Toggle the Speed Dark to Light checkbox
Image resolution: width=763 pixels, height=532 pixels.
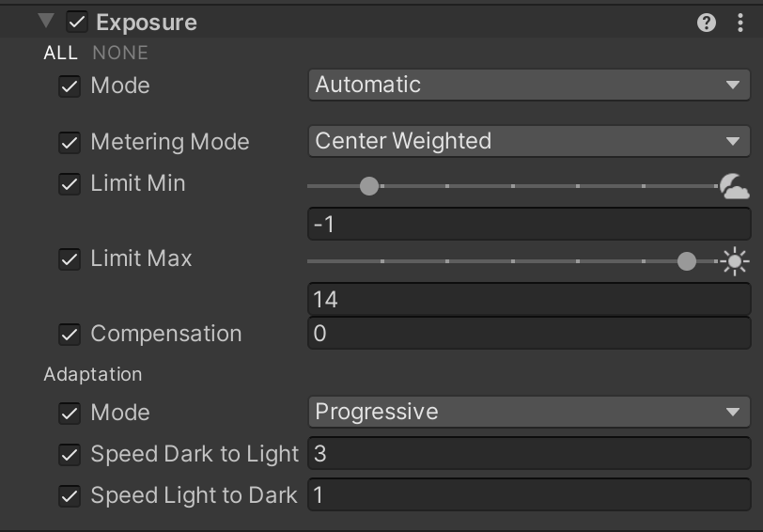(70, 455)
